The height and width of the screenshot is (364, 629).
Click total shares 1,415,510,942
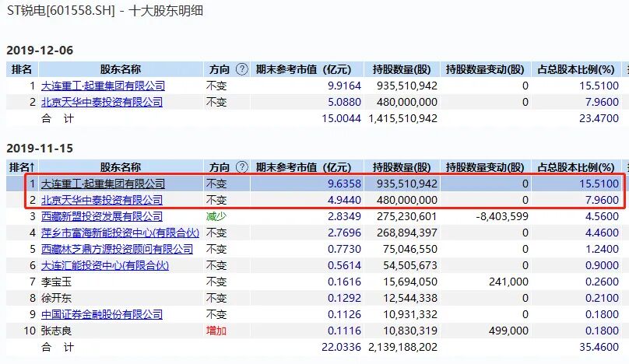tap(402, 119)
